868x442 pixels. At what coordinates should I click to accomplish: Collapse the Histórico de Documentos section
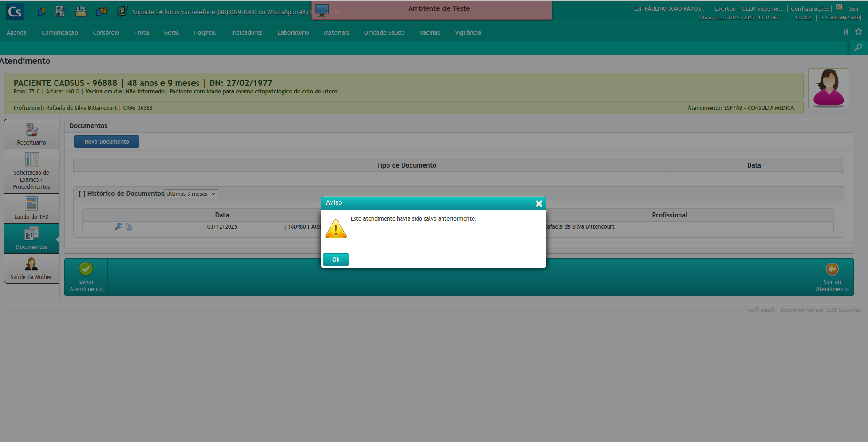point(82,194)
